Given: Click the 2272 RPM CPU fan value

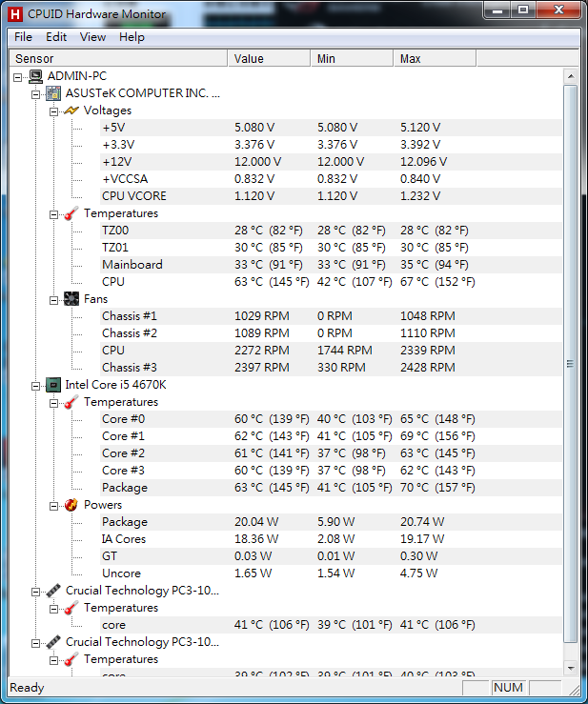Looking at the screenshot, I should [262, 351].
